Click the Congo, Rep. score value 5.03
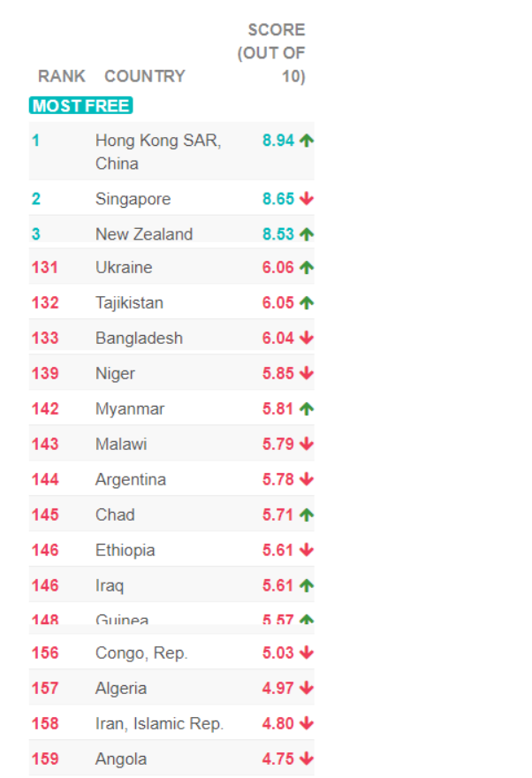This screenshot has width=532, height=778. coord(278,652)
